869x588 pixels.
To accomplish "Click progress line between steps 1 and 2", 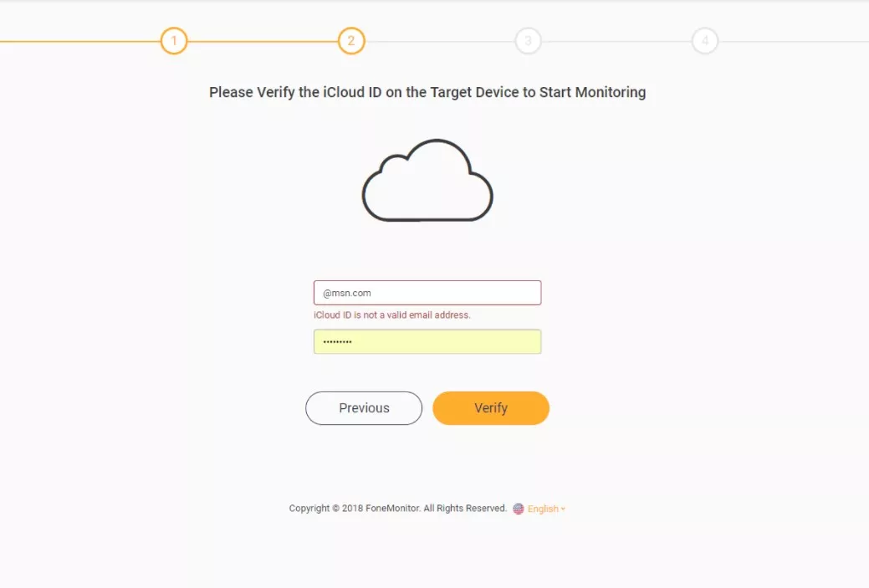I will pyautogui.click(x=263, y=41).
